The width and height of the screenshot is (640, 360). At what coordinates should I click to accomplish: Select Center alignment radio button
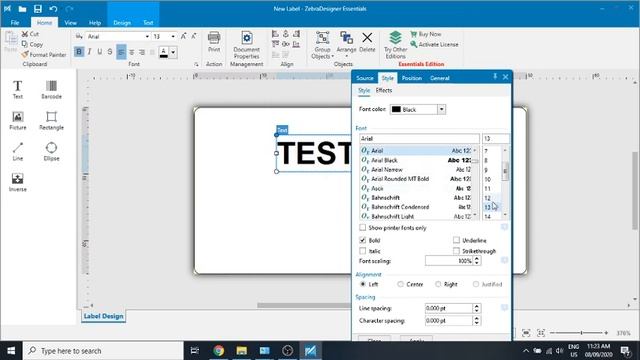(x=400, y=284)
